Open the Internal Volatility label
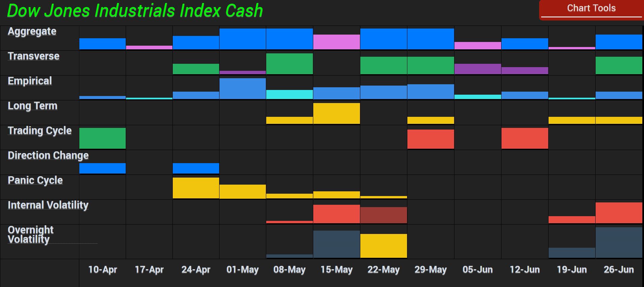The height and width of the screenshot is (287, 644). coord(48,205)
